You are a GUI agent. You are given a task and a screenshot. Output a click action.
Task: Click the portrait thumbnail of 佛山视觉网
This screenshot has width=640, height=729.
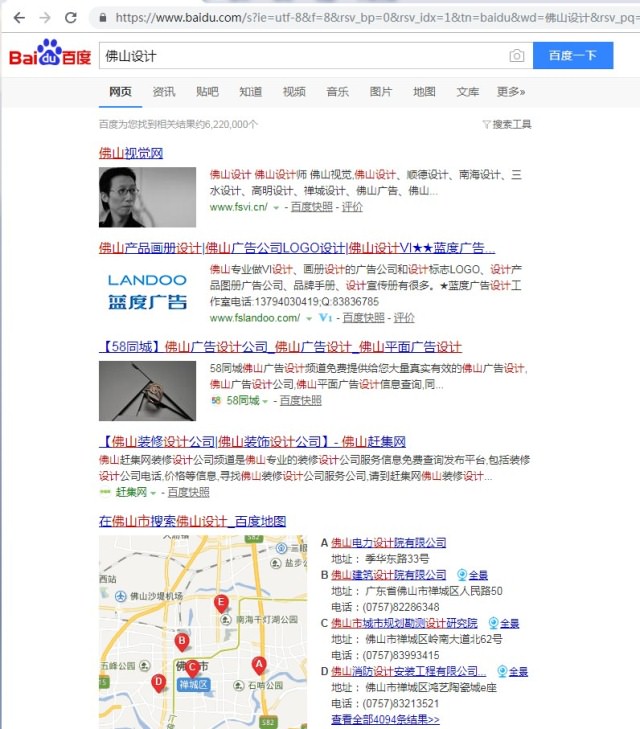147,197
